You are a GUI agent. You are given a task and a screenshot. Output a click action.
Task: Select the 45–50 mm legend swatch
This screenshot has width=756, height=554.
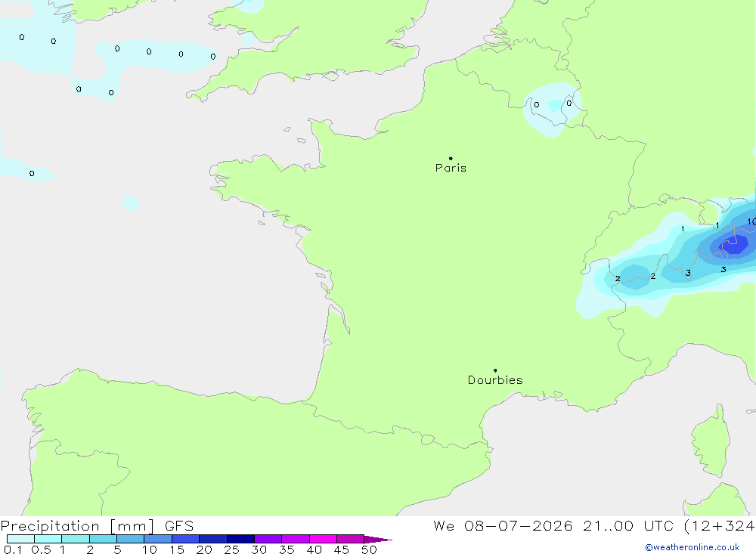[x=350, y=539]
